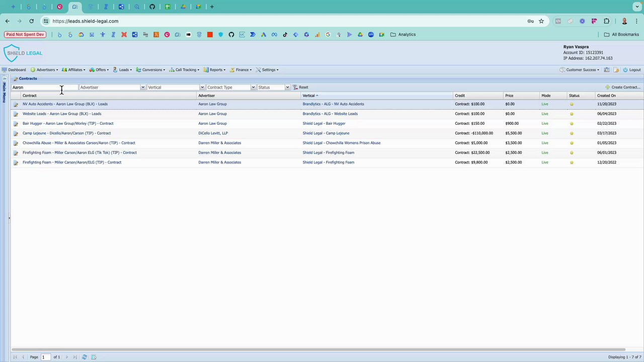Open edit icon for Firefighting Foam Tik Tok contract
This screenshot has width=644, height=362.
(16, 153)
